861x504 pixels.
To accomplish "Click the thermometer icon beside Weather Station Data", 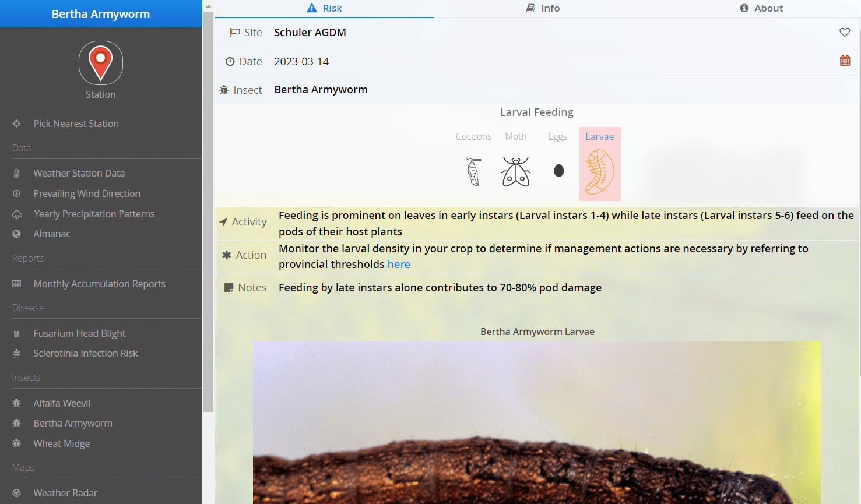I will (16, 173).
